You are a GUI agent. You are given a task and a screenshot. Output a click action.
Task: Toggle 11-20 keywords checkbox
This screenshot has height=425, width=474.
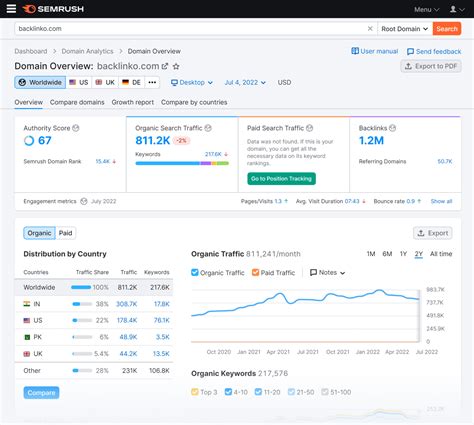(x=258, y=392)
